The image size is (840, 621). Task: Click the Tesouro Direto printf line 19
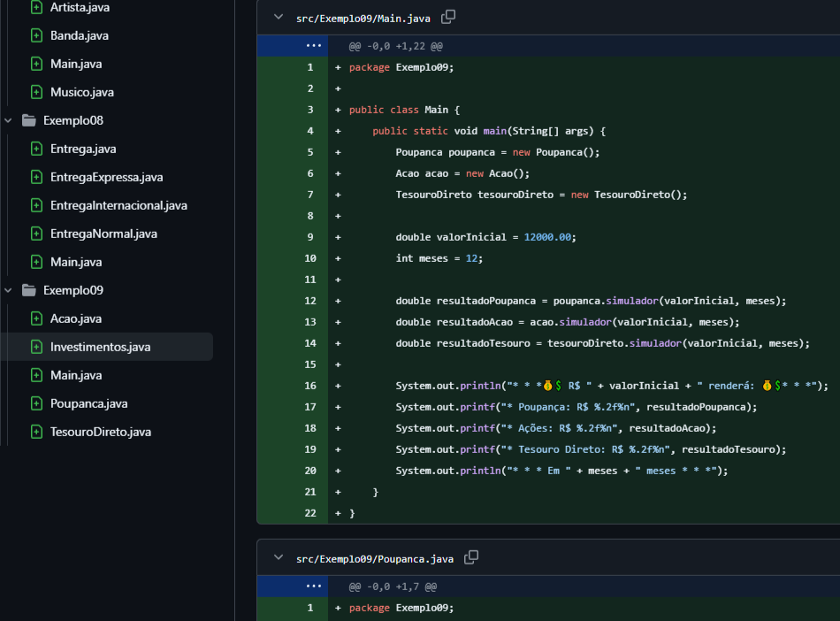tap(591, 449)
